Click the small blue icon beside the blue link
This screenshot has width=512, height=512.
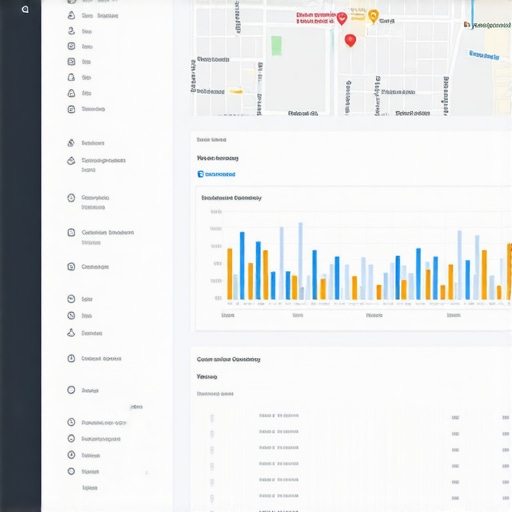coord(200,174)
